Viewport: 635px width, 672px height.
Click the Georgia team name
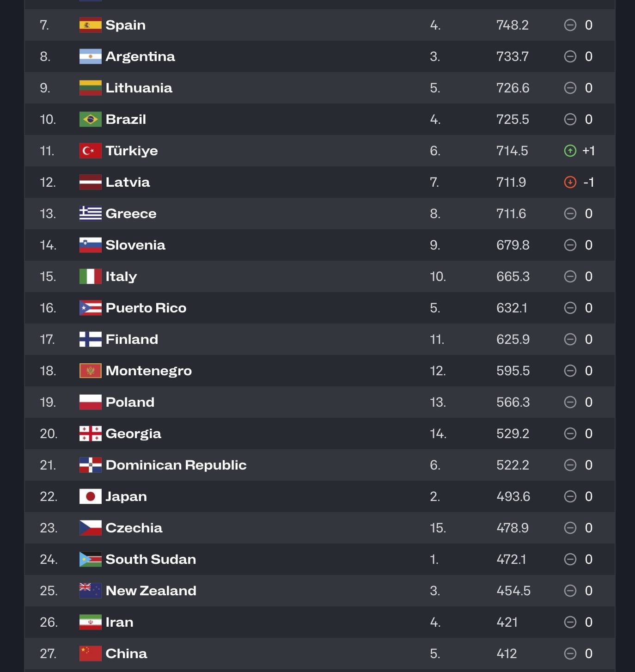click(x=133, y=434)
